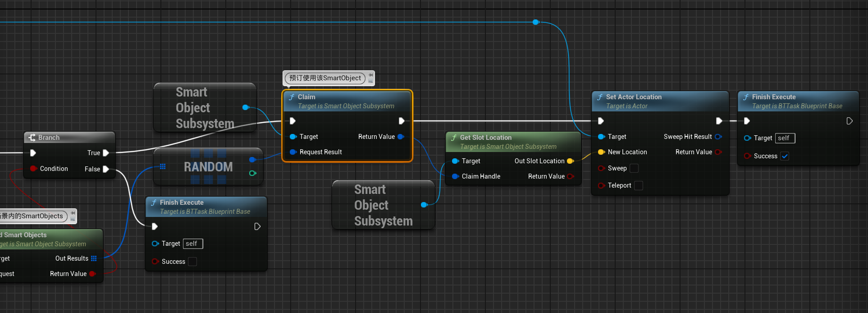868x313 pixels.
Task: Click the Out Results array pin
Action: tap(94, 258)
